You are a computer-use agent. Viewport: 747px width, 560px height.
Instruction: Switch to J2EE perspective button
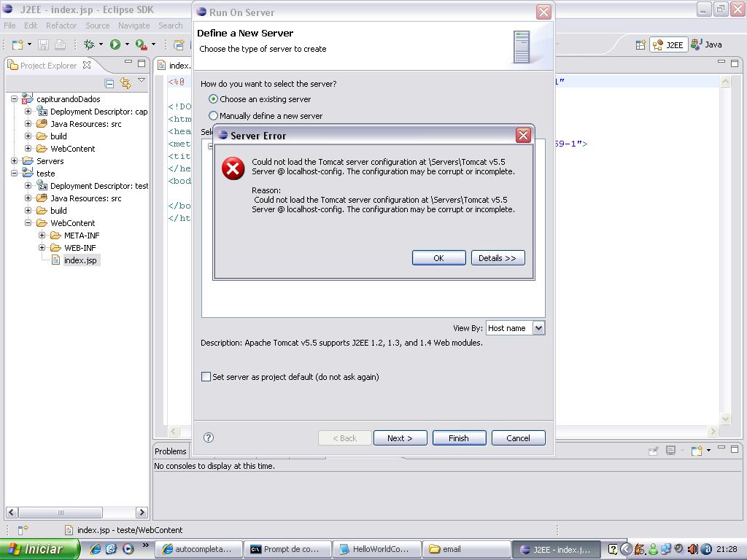coord(668,44)
